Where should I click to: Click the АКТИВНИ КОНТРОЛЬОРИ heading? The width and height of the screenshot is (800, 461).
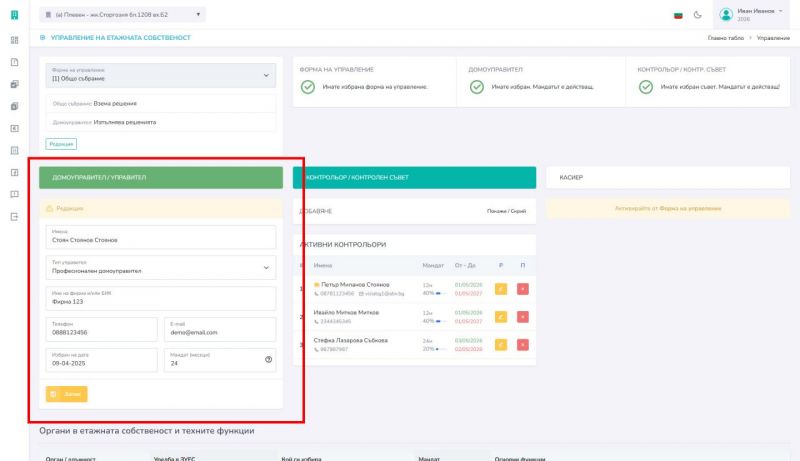click(x=343, y=245)
